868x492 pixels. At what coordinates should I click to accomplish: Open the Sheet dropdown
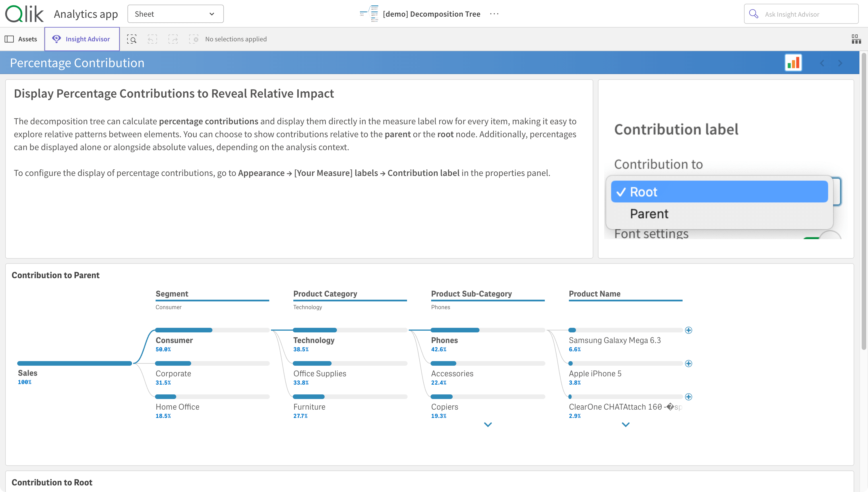[175, 14]
